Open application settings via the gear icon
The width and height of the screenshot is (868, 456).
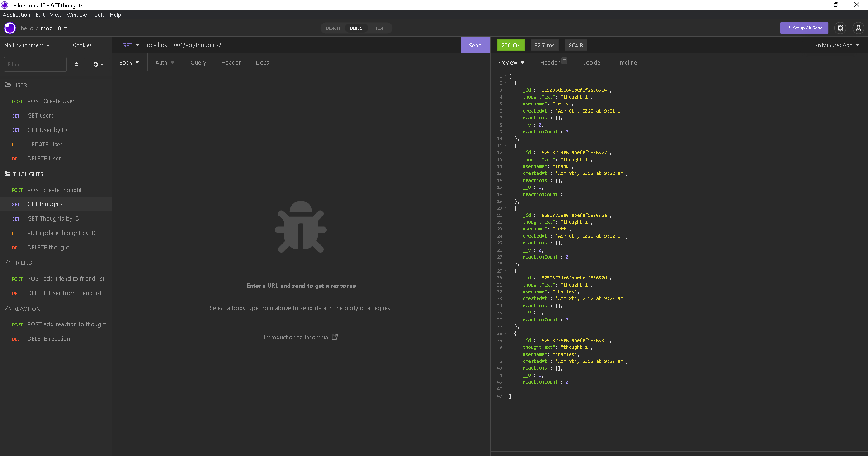click(x=840, y=28)
